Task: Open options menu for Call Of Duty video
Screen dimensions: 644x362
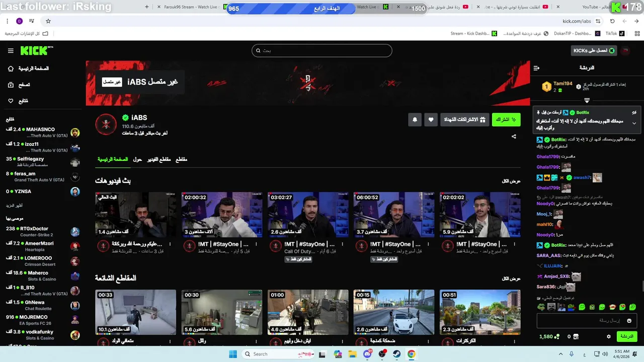Action: (x=342, y=244)
